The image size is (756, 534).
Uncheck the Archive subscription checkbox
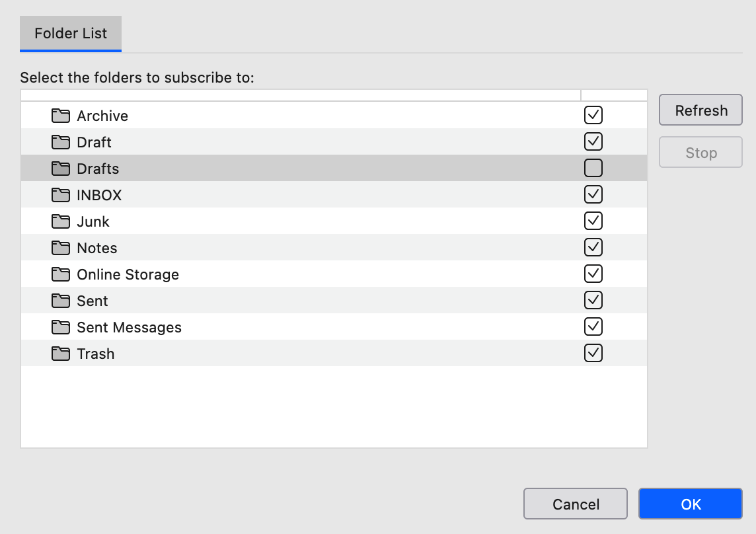click(593, 116)
